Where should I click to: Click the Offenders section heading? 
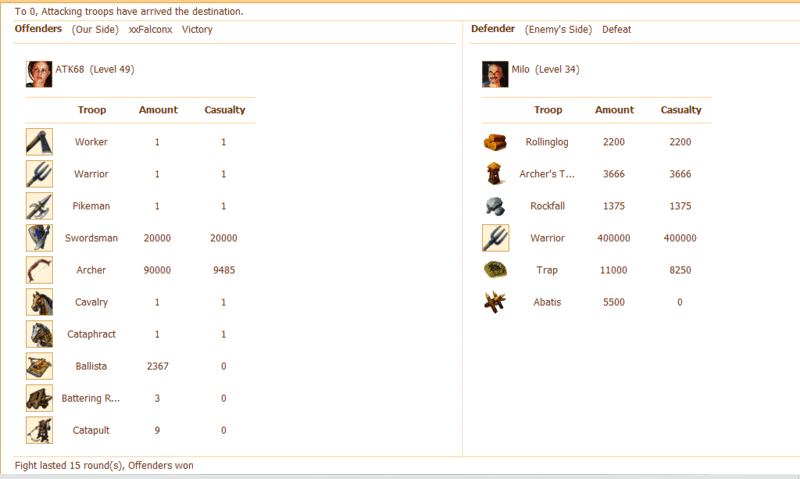pyautogui.click(x=39, y=29)
